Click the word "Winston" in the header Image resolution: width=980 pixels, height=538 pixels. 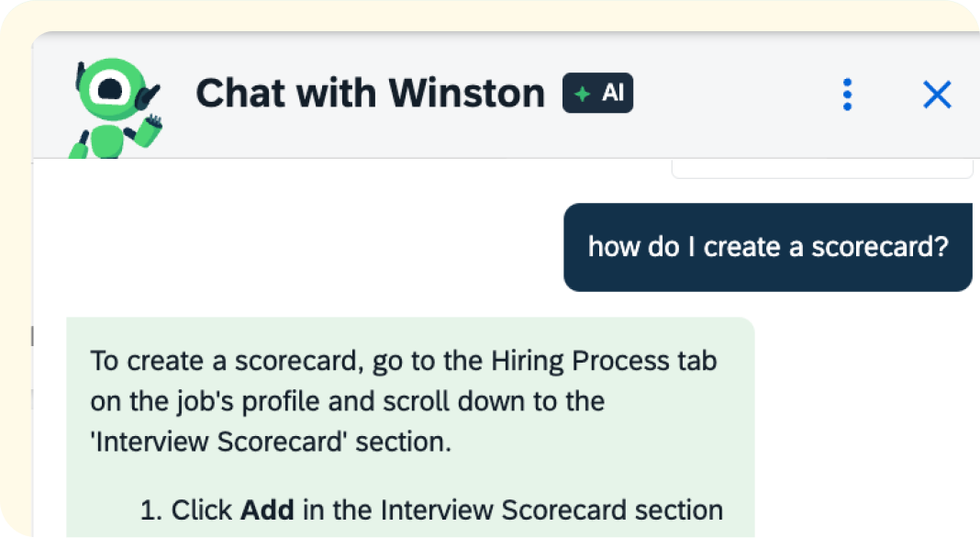(x=466, y=94)
